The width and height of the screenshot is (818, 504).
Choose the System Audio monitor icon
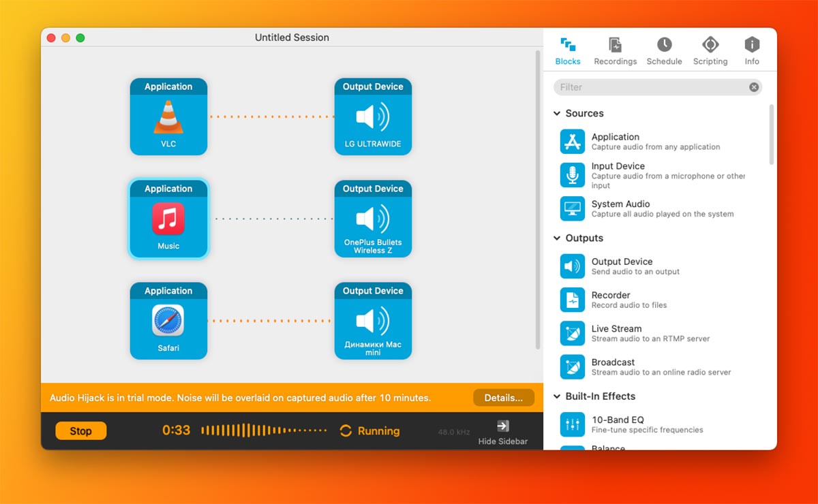click(573, 208)
